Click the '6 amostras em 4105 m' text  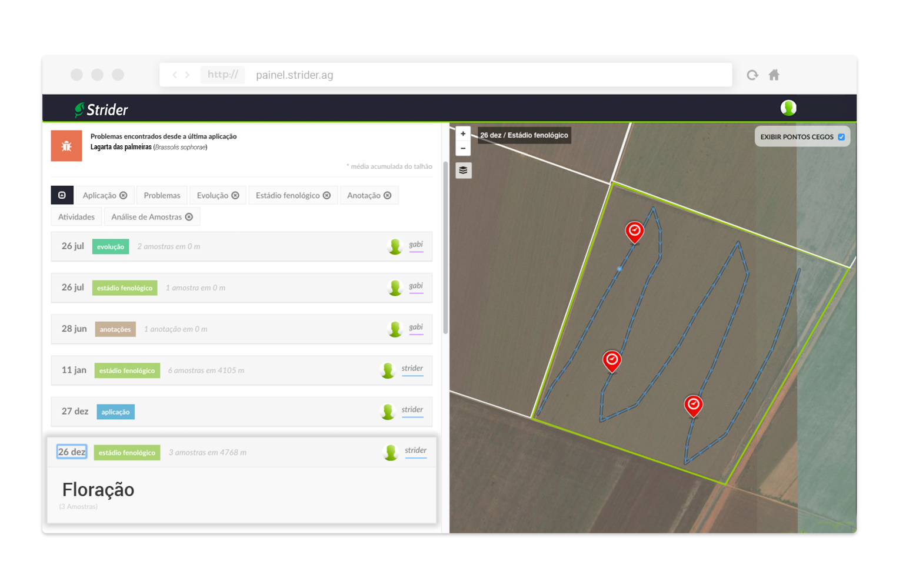[206, 370]
